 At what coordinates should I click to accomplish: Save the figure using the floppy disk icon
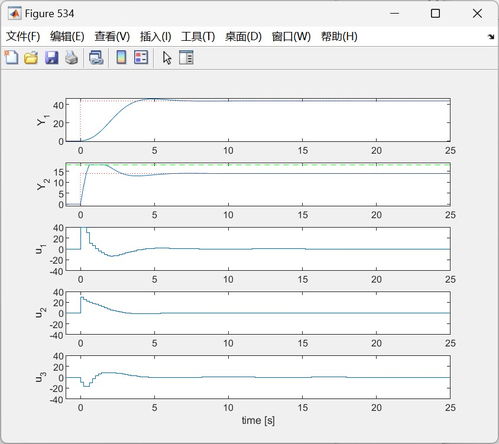point(52,57)
